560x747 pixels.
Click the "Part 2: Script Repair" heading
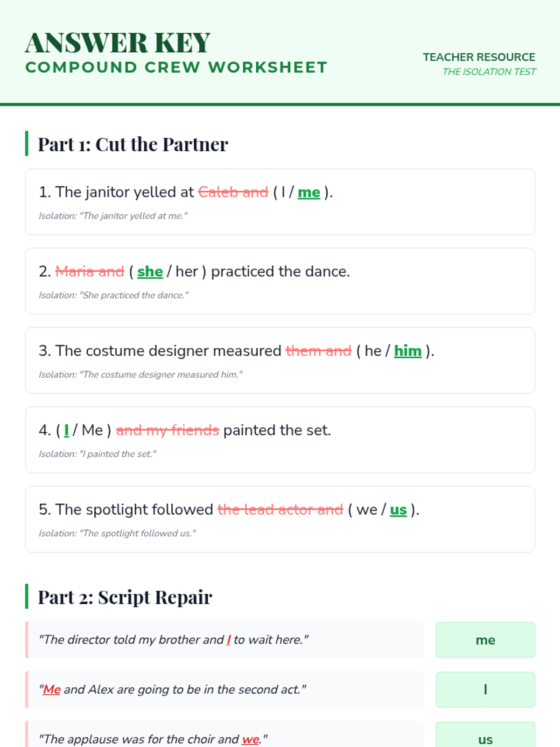(x=125, y=597)
